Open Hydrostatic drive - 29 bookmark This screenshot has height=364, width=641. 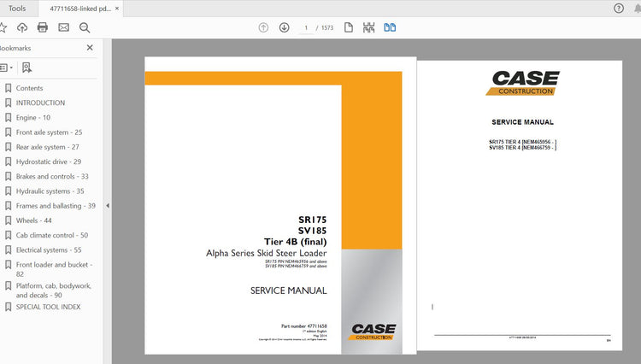[48, 161]
